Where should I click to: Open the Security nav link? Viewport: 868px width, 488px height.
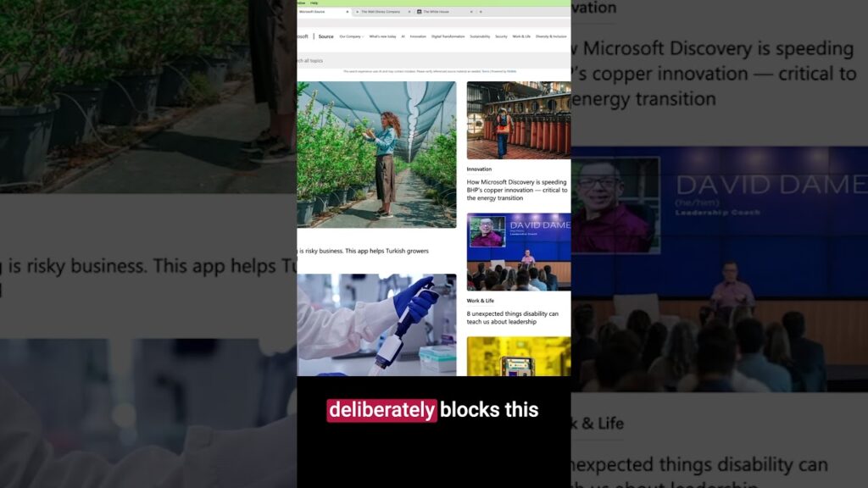tap(501, 36)
